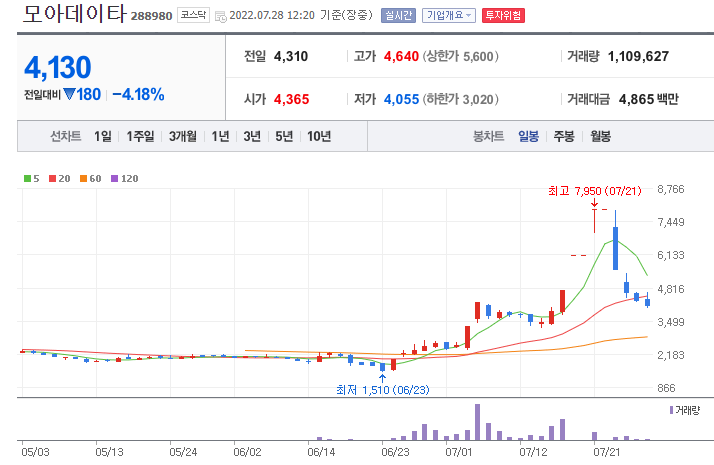The image size is (714, 465).
Task: Click the red 20-day moving average swatch
Action: point(52,179)
